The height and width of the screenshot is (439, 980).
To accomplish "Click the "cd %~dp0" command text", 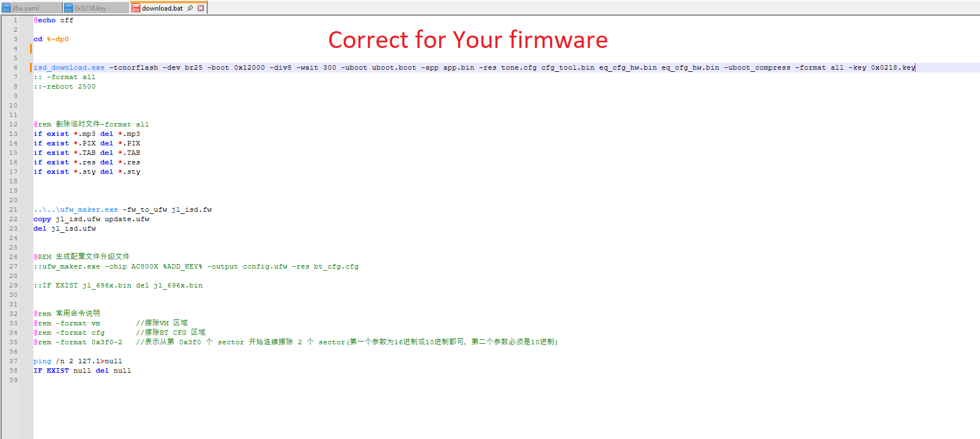I will [x=51, y=39].
